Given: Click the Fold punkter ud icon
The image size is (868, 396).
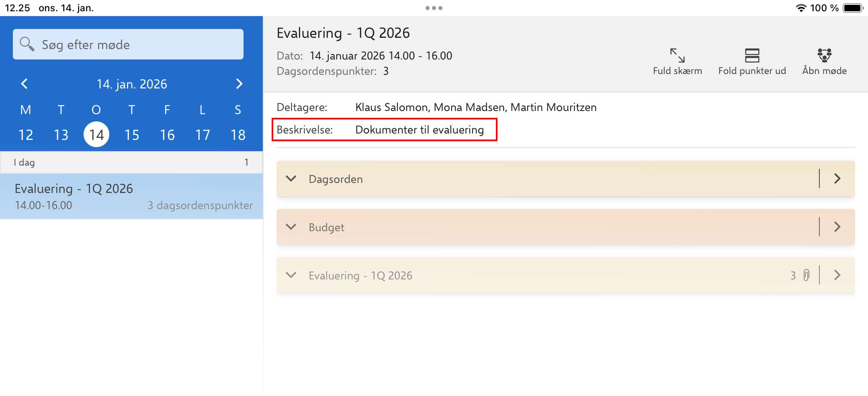Looking at the screenshot, I should coord(752,55).
